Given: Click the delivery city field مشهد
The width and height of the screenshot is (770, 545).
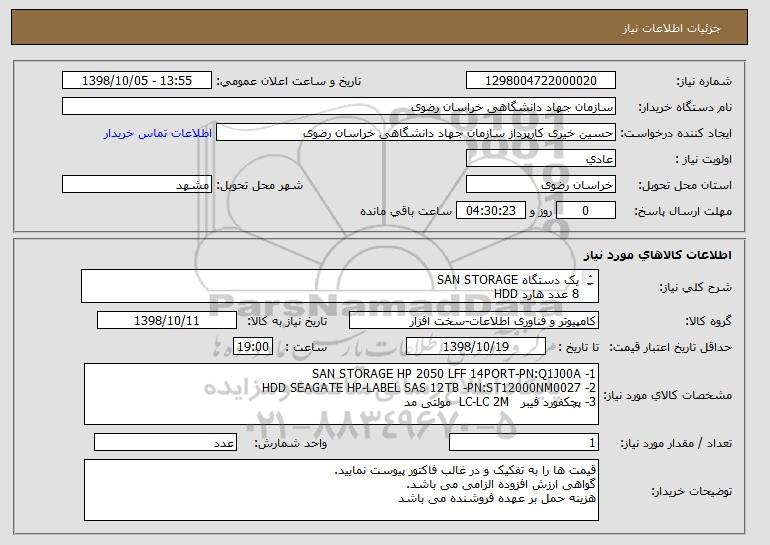Looking at the screenshot, I should [137, 185].
